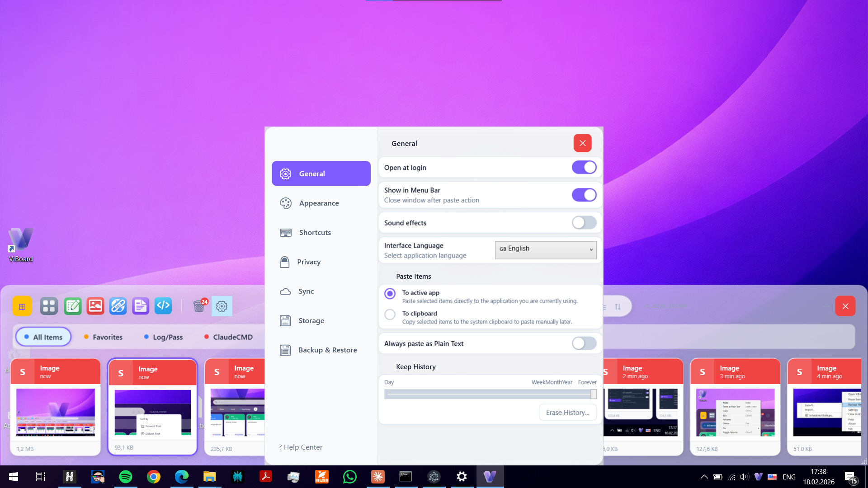Select the To clipboard radio option

390,314
